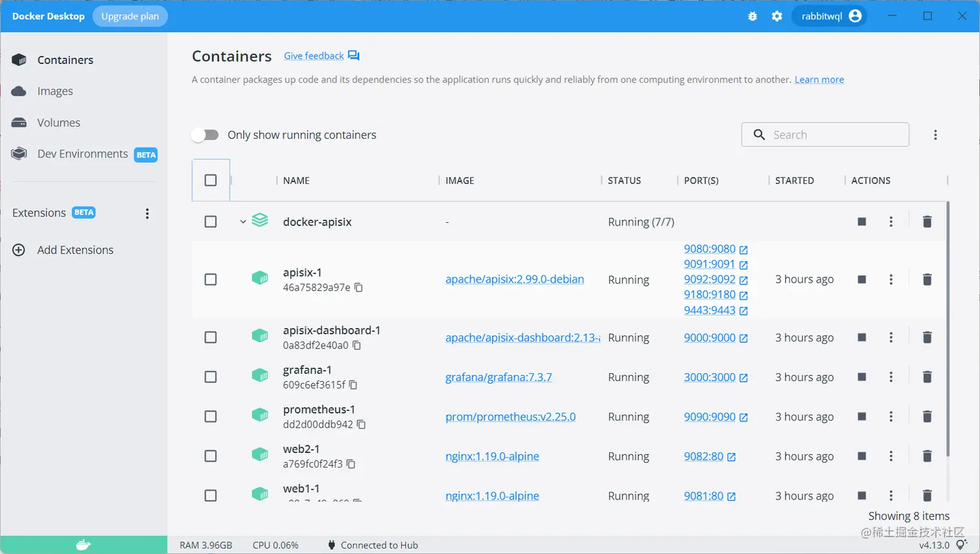The width and height of the screenshot is (980, 554).
Task: Delete the docker-apisix stack
Action: (927, 222)
